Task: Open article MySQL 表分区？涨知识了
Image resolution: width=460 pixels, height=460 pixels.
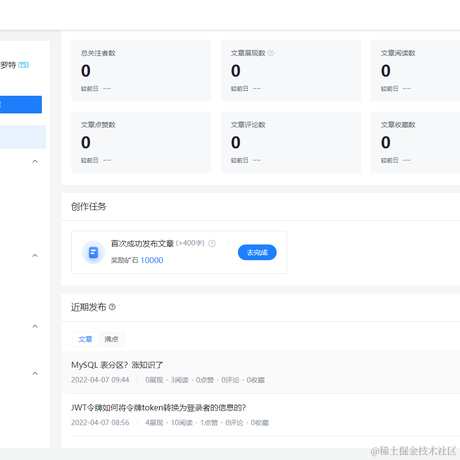Action: click(117, 365)
